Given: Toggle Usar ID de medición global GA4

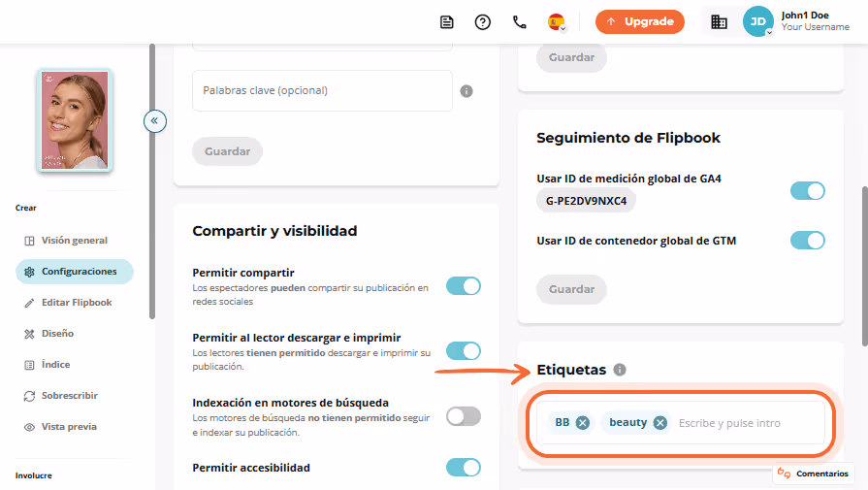Looking at the screenshot, I should click(x=808, y=191).
